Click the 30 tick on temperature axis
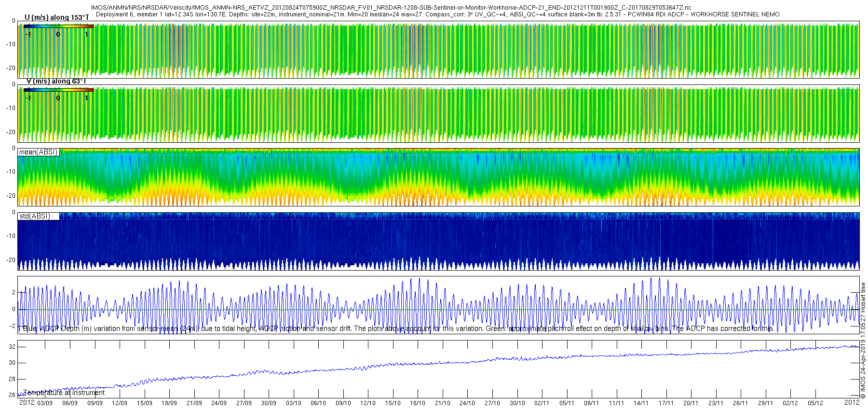 (x=12, y=363)
